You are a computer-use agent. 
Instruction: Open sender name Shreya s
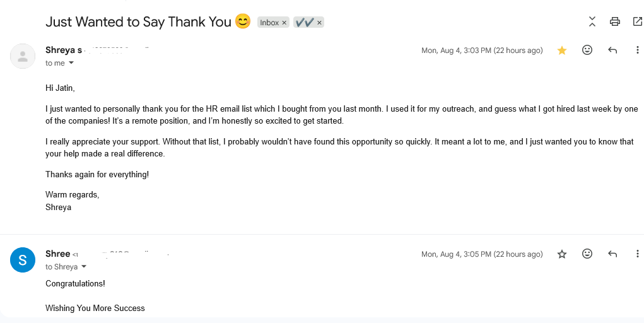[x=64, y=50]
